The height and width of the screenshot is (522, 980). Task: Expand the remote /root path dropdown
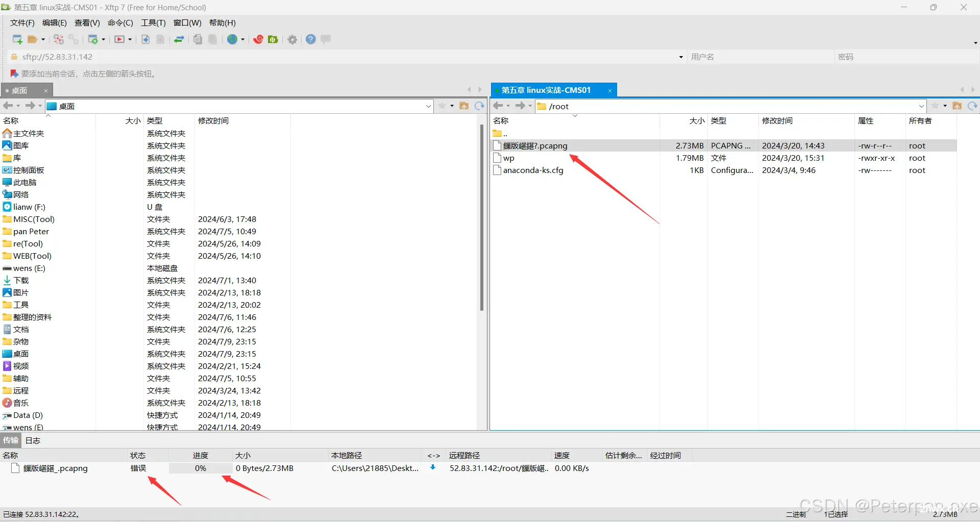921,106
